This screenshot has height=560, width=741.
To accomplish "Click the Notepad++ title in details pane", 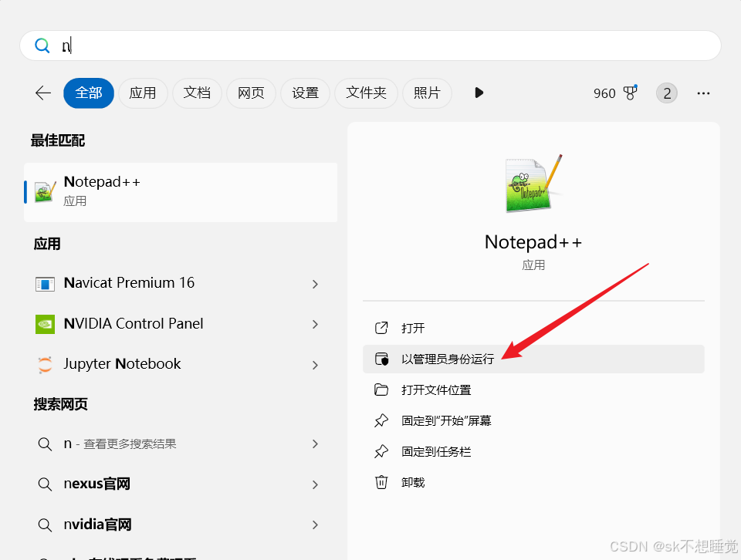I will pos(533,242).
